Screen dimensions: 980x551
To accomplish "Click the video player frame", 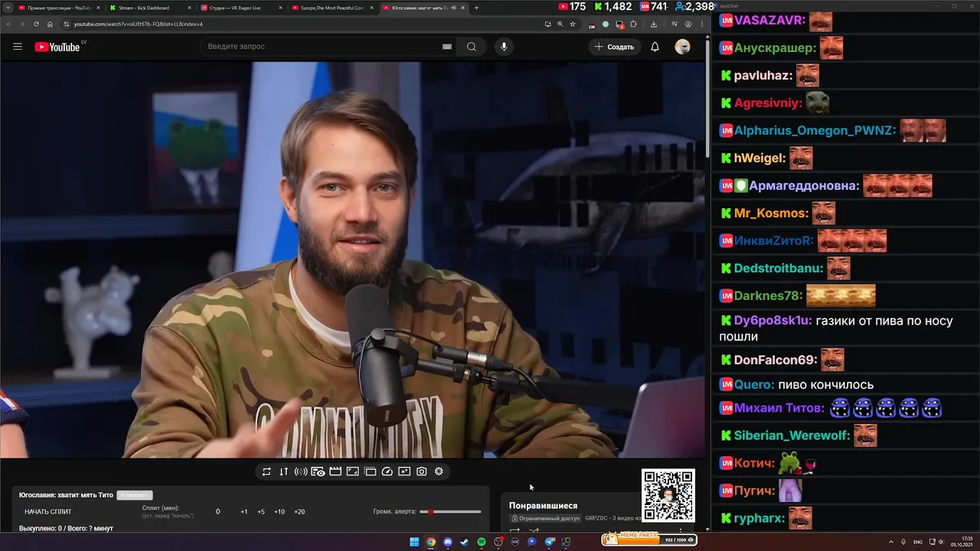I will pos(353,259).
